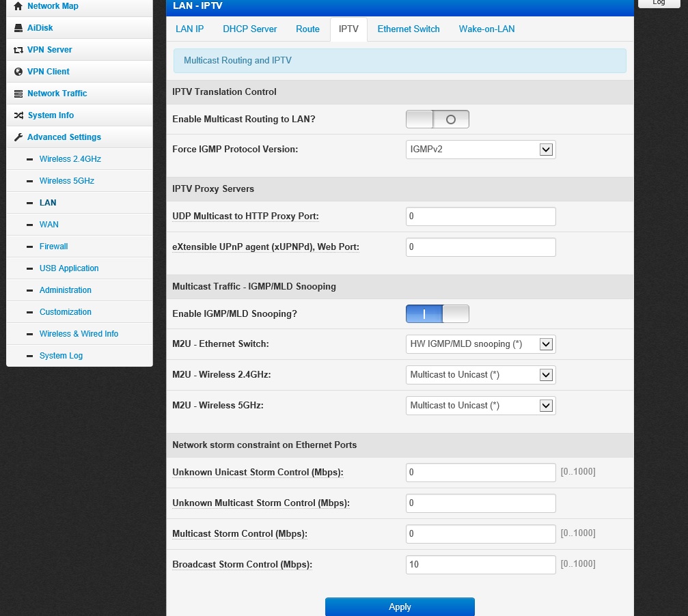The image size is (688, 616).
Task: Open Network Map page link
Action: [53, 6]
